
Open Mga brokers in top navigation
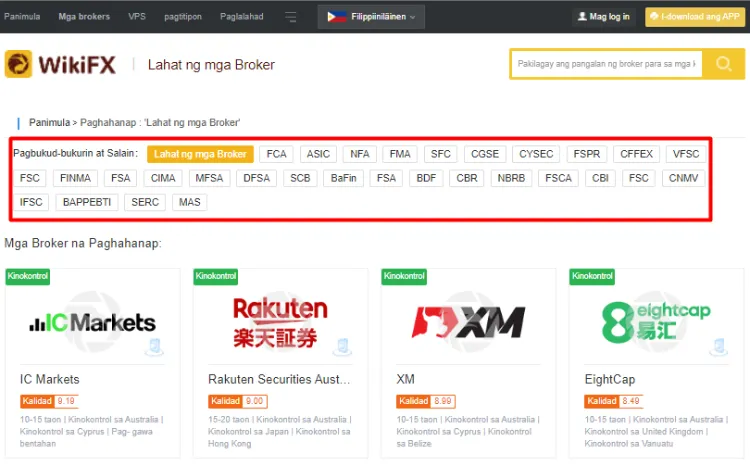(x=84, y=17)
